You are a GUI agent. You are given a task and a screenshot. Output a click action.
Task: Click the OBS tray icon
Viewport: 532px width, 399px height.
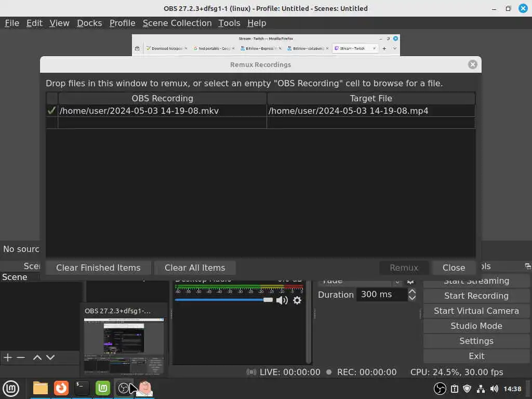click(x=440, y=389)
